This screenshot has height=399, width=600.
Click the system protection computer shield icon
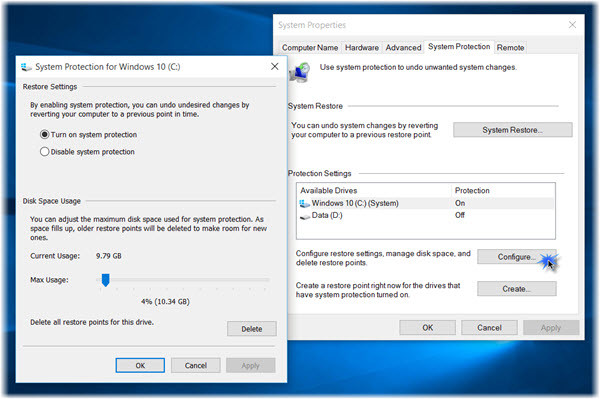(300, 72)
